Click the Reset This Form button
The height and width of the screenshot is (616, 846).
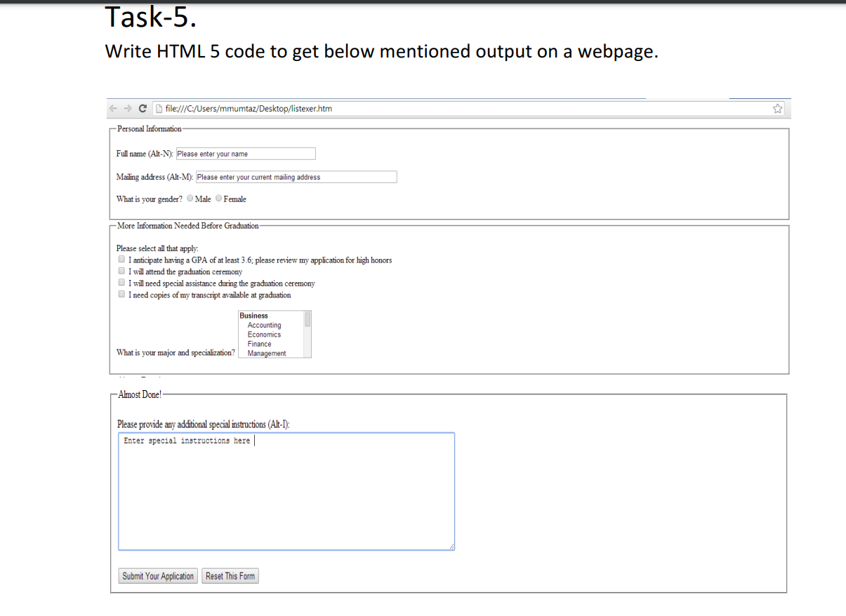click(230, 575)
